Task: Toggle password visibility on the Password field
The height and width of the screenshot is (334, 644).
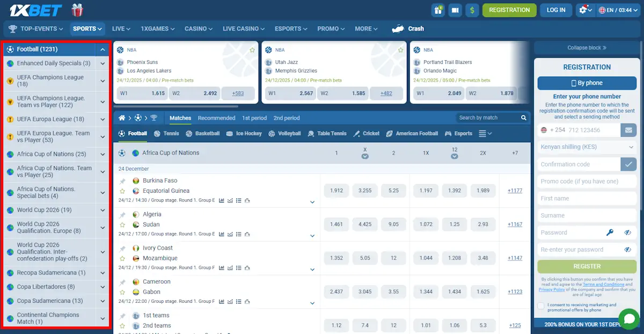Action: [x=628, y=232]
